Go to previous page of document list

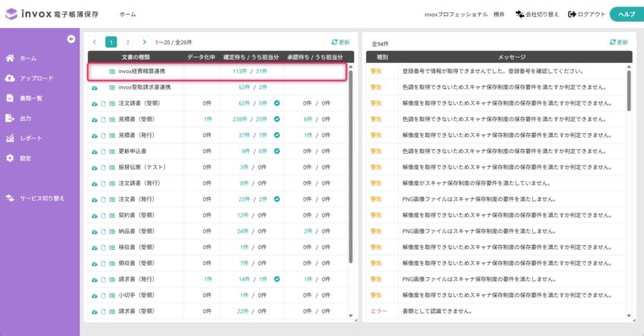(94, 42)
